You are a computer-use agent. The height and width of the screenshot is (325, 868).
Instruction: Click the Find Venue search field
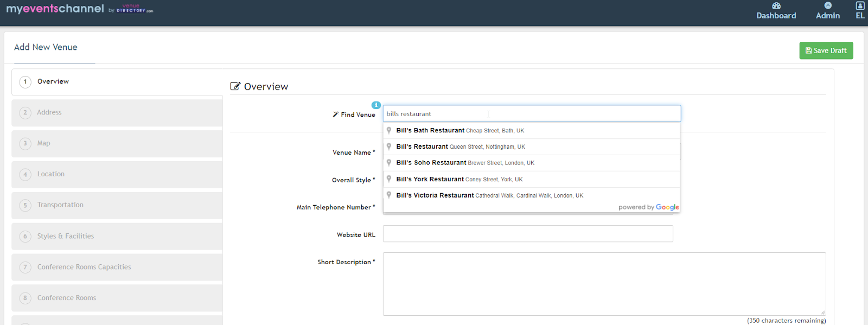532,114
